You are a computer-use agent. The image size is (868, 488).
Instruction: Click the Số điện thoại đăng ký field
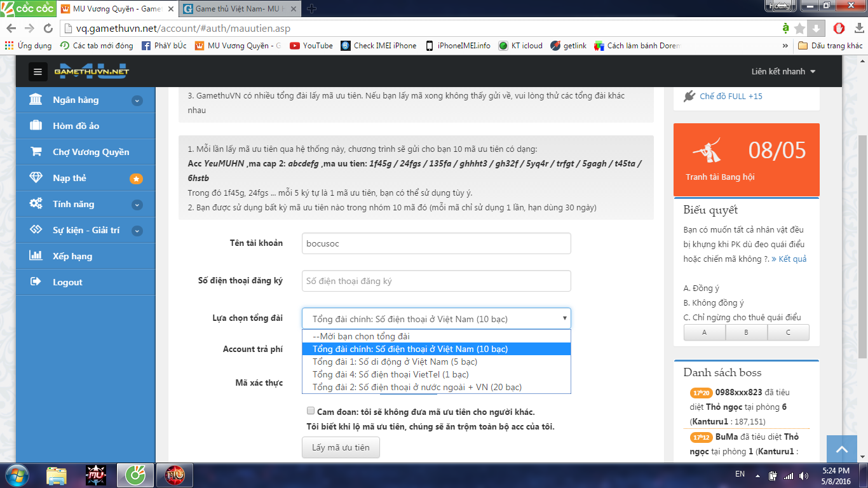[436, 281]
